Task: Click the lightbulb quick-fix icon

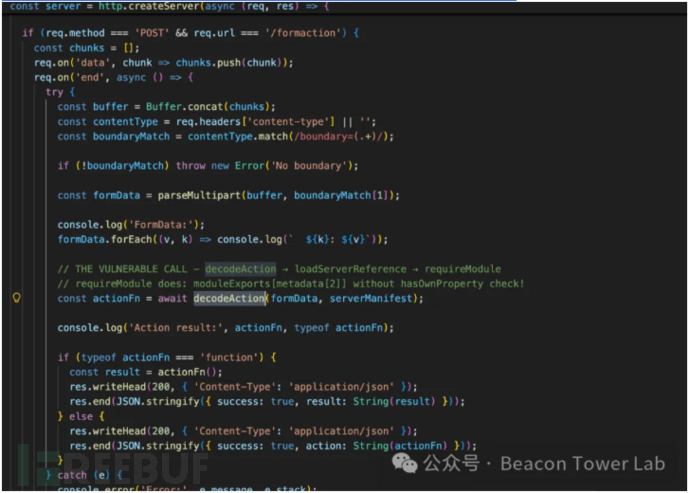Action: [16, 298]
